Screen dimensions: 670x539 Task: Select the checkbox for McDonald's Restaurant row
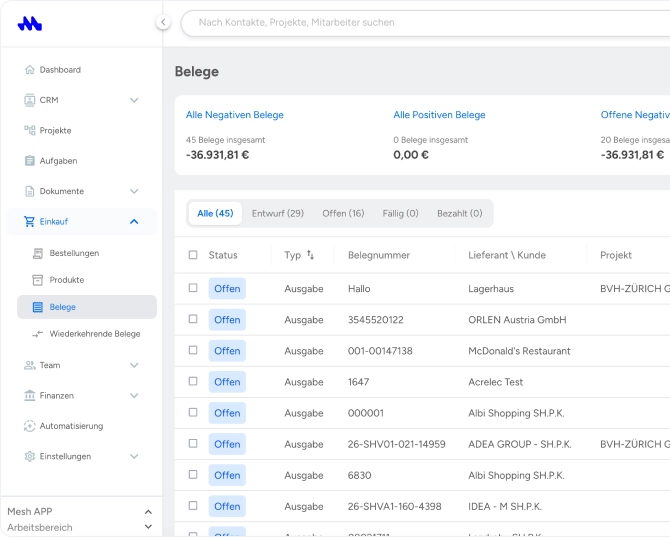coord(193,350)
